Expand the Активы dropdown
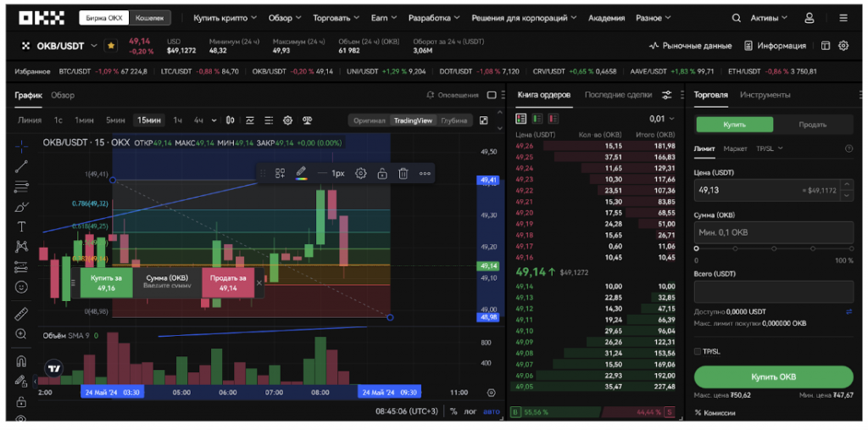868x430 pixels. pos(770,18)
